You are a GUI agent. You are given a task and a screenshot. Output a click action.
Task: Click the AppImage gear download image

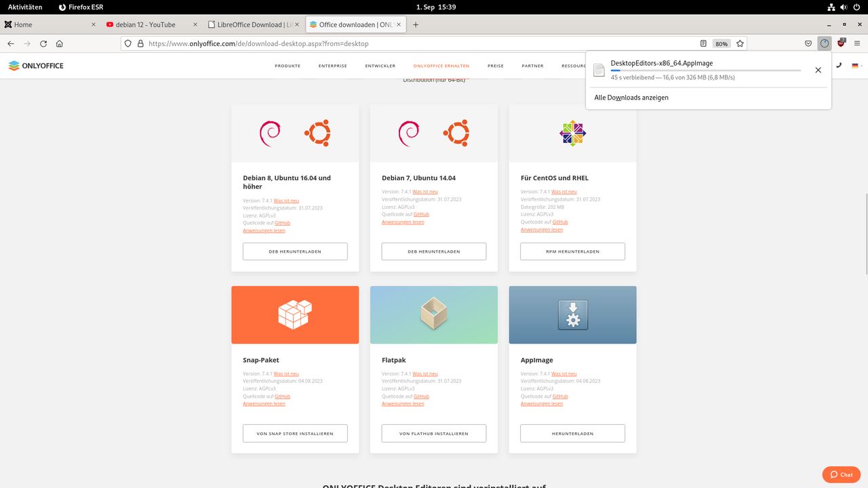[573, 314]
